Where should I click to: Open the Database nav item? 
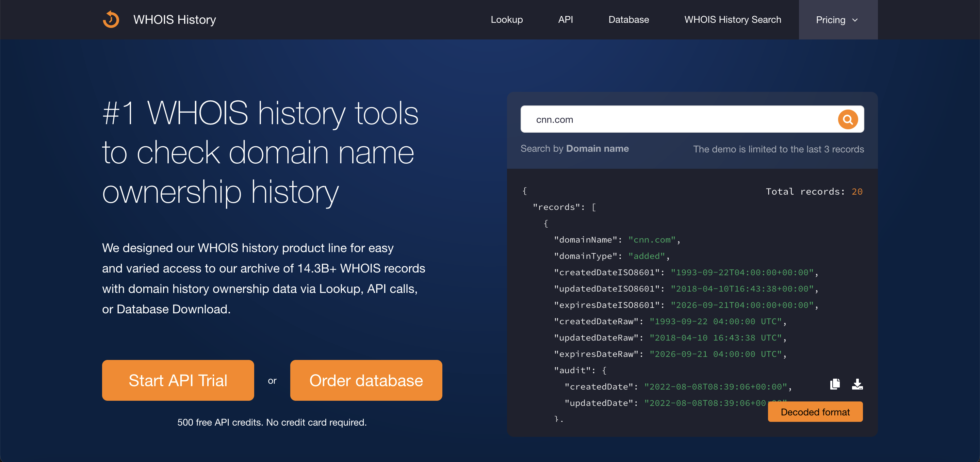628,20
